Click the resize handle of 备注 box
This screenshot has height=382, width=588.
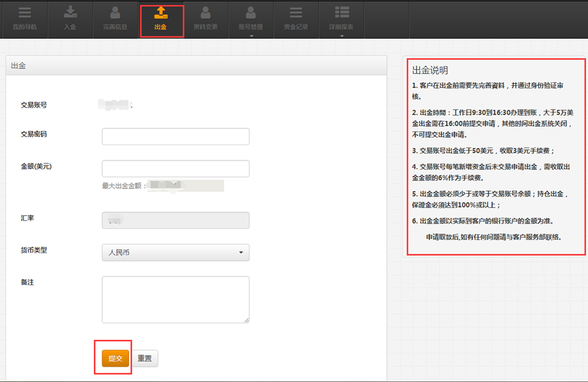pos(246,319)
